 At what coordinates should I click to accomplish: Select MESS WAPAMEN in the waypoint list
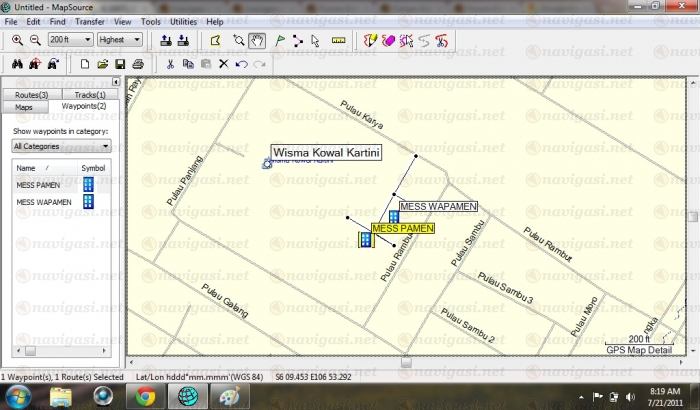[43, 202]
